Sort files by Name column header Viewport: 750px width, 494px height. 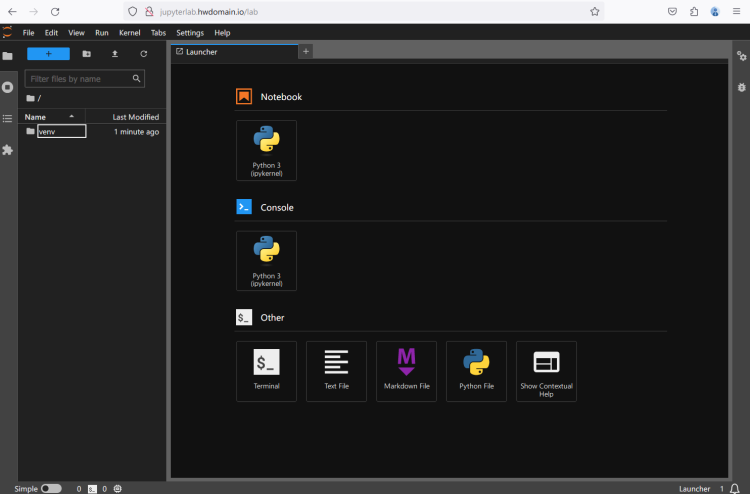point(52,117)
